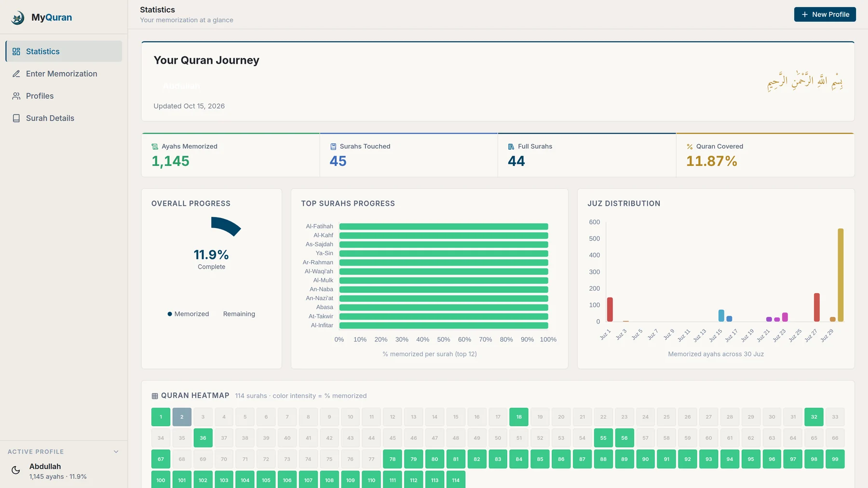Select the Al-Mulk progress bar
Screen dimensions: 868x488
tap(444, 280)
